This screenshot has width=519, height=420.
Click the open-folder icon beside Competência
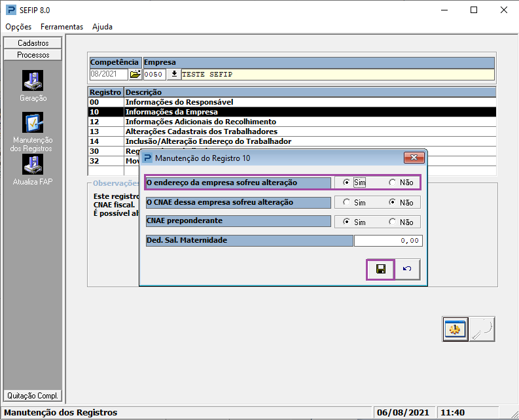click(x=135, y=74)
